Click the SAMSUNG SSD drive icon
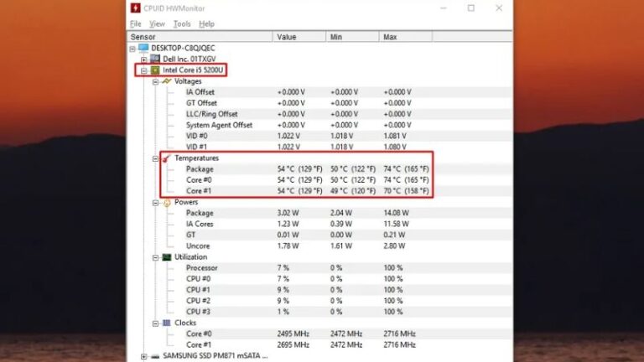Screen dimensions: 644x362 [155, 356]
